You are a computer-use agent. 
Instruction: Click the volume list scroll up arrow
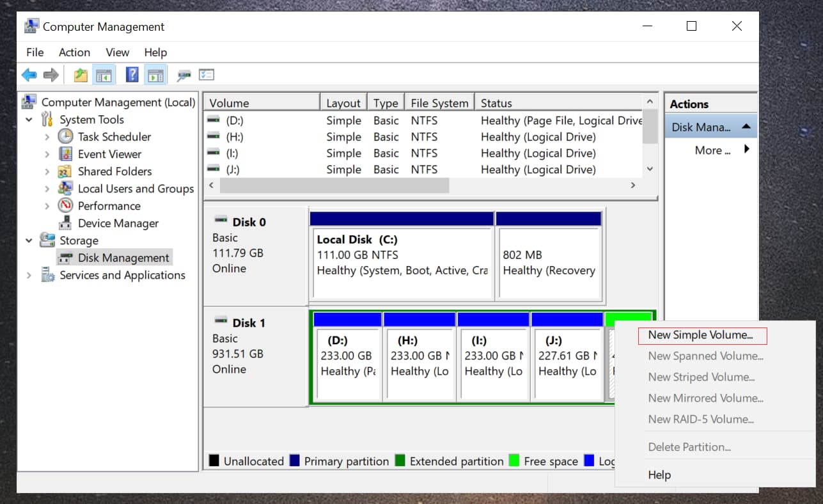tap(650, 102)
